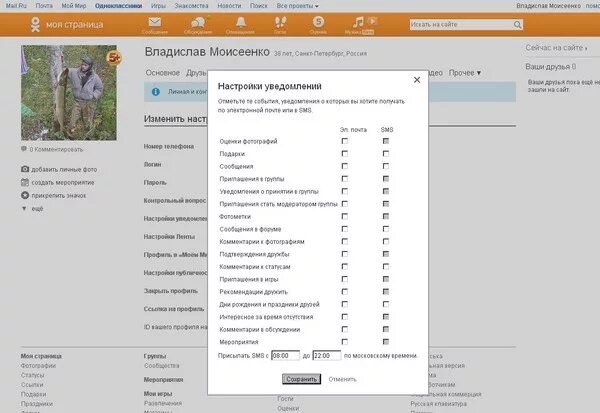The image size is (600, 413).
Task: Toggle email checkbox for Мероприятия
Action: click(x=345, y=342)
